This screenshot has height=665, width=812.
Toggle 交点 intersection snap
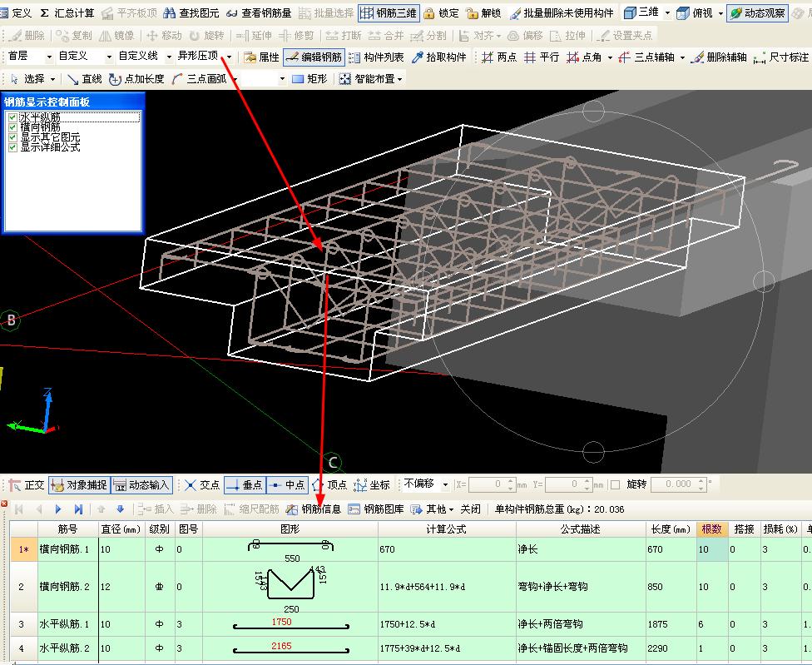point(202,484)
